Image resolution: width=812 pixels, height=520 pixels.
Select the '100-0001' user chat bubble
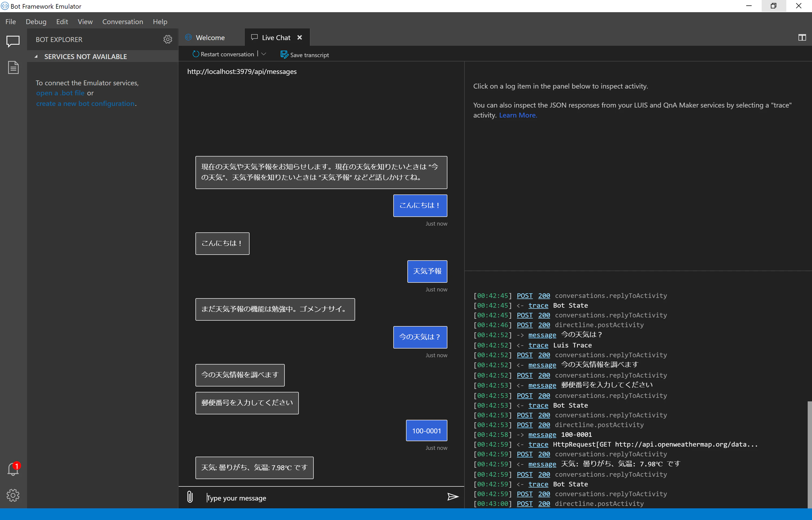point(426,431)
